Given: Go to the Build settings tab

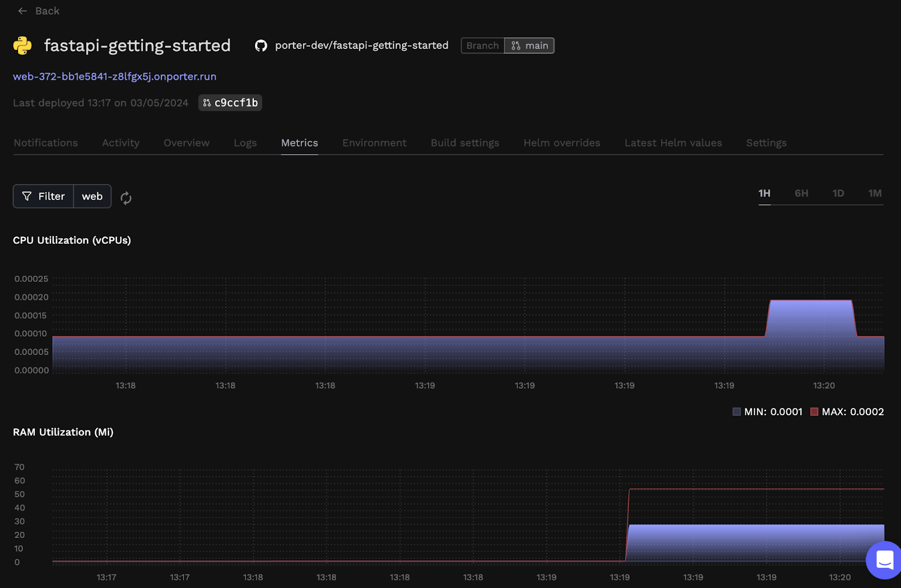Looking at the screenshot, I should tap(465, 143).
